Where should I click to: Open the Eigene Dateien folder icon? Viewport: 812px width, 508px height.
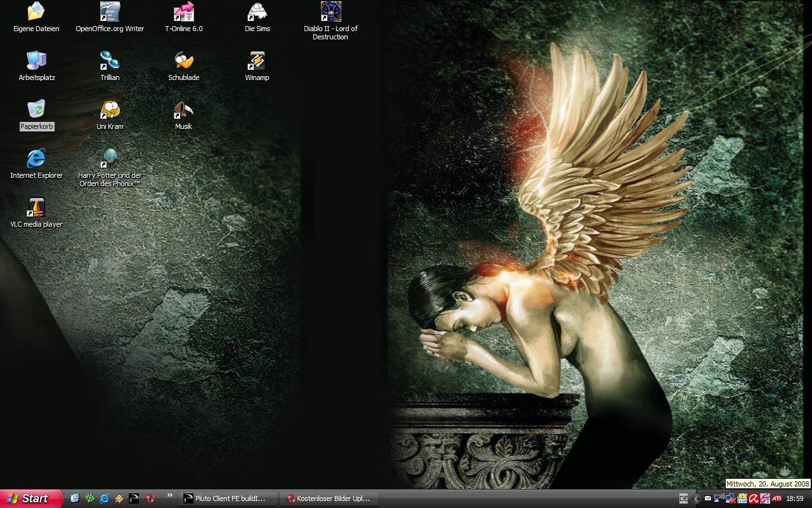click(x=36, y=12)
